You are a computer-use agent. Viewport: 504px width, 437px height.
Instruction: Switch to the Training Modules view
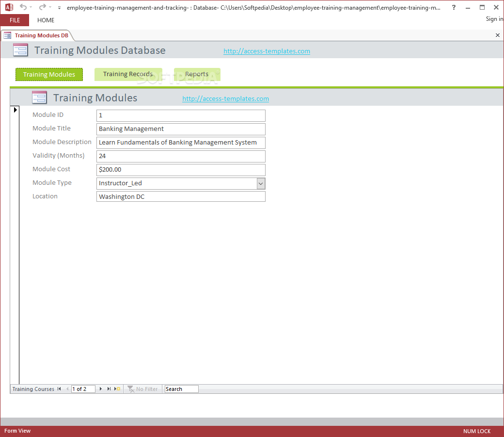49,74
